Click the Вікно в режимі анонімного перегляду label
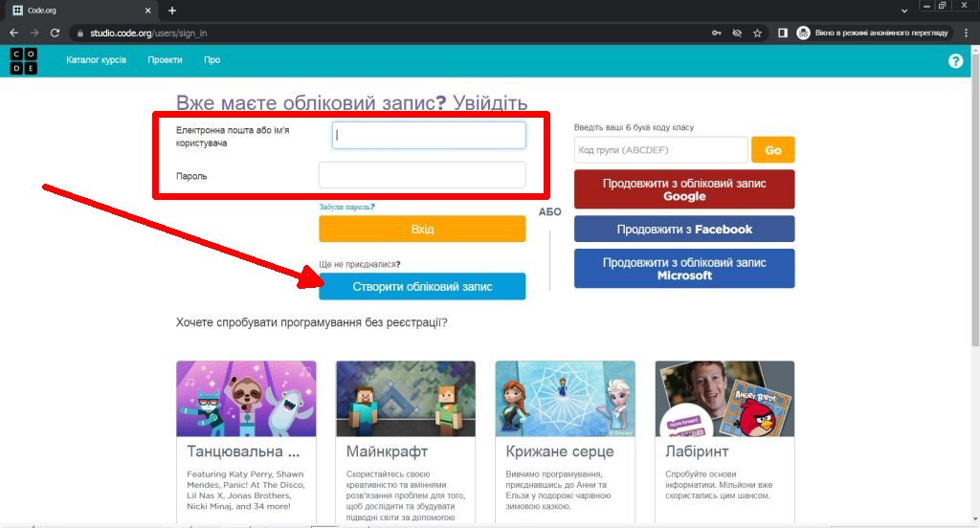This screenshot has width=980, height=528. tap(881, 33)
